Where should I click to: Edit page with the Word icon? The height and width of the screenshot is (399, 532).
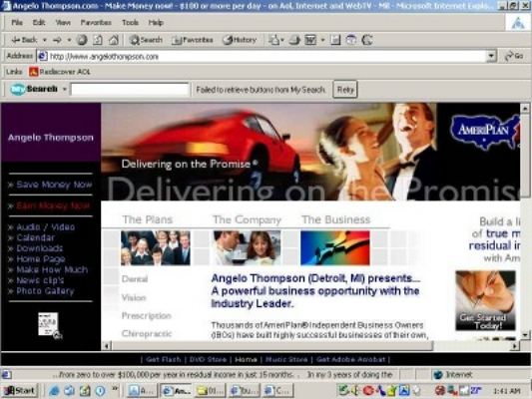(x=310, y=40)
